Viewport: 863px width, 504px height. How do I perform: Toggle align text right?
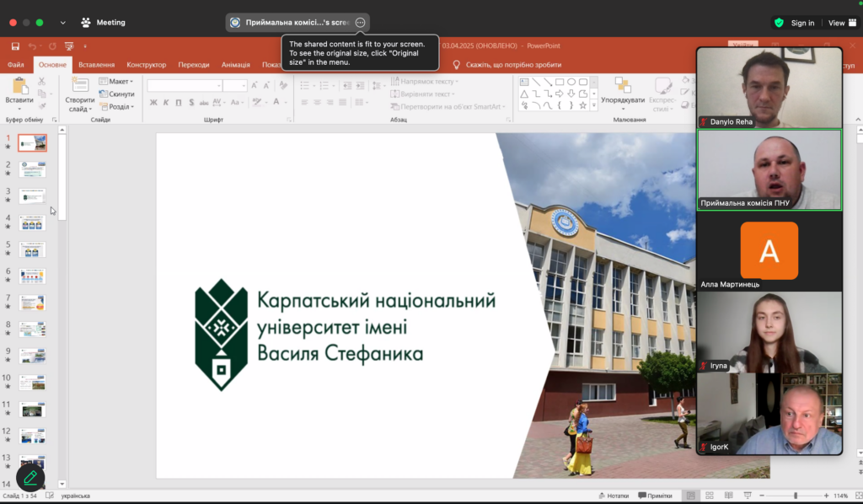330,102
